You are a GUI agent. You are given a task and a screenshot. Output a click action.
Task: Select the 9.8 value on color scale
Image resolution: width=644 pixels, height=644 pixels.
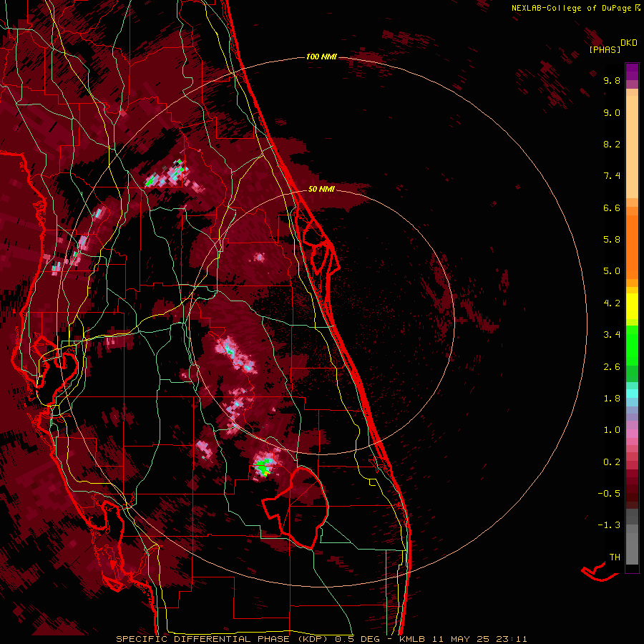(612, 81)
